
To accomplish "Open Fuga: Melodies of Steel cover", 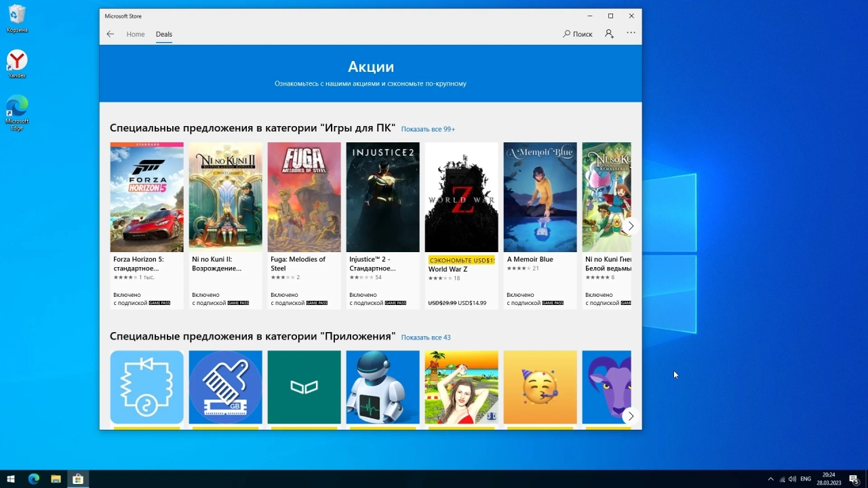I will click(304, 197).
